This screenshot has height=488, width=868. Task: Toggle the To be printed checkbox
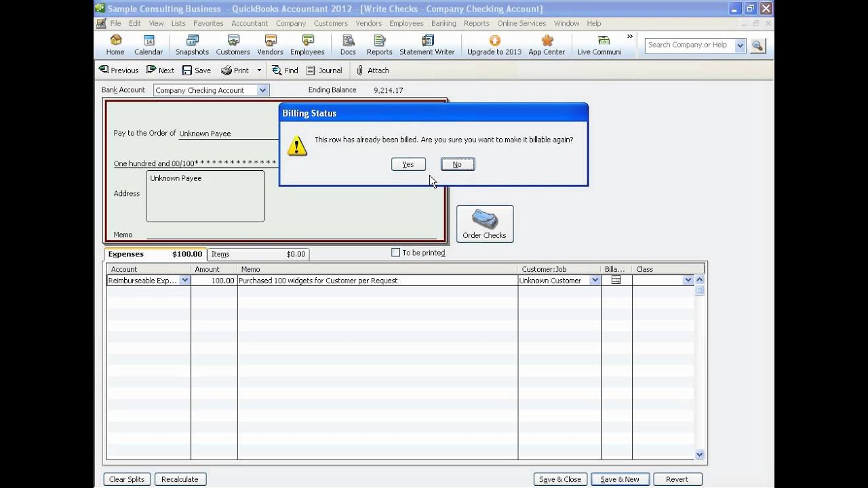[396, 253]
